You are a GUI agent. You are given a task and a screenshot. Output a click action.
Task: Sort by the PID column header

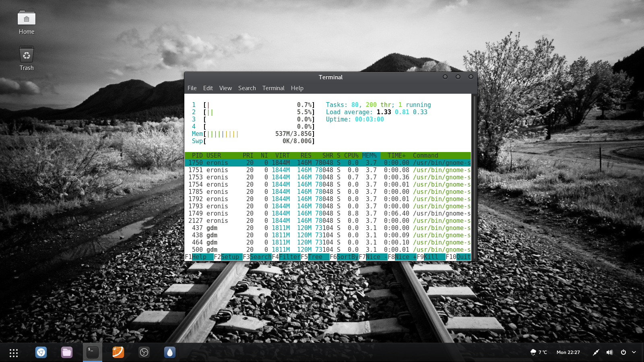(x=197, y=156)
